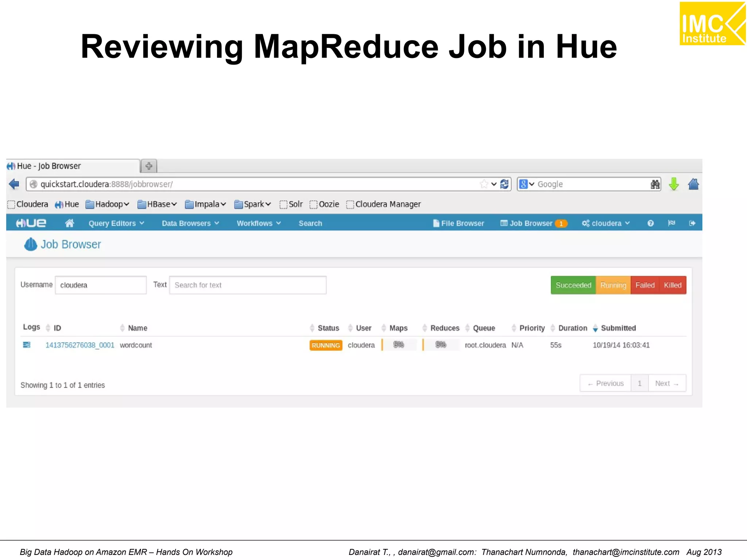The height and width of the screenshot is (560, 747).
Task: Open the Oozie bookmark
Action: pos(324,204)
